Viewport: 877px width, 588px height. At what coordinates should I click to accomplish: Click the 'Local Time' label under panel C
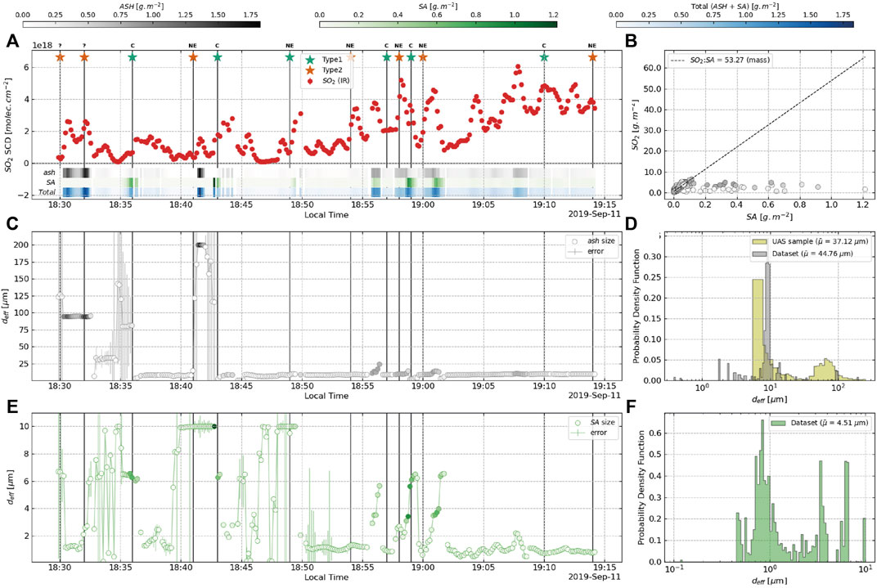(326, 396)
